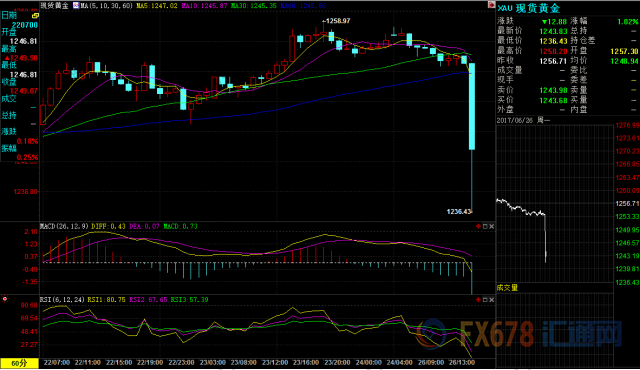Viewport: 640px width, 370px height.
Task: Click the 成交量 label in the right panel
Action: (507, 288)
